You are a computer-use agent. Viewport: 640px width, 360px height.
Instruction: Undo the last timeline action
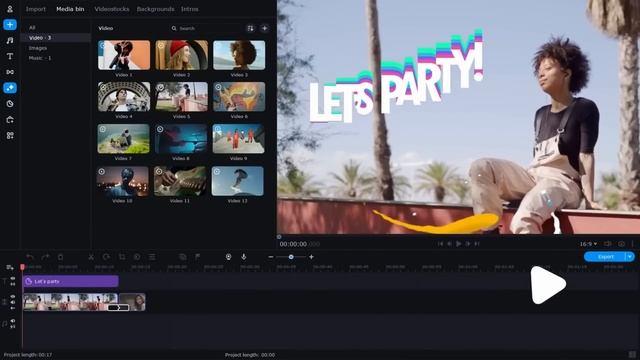pos(30,257)
